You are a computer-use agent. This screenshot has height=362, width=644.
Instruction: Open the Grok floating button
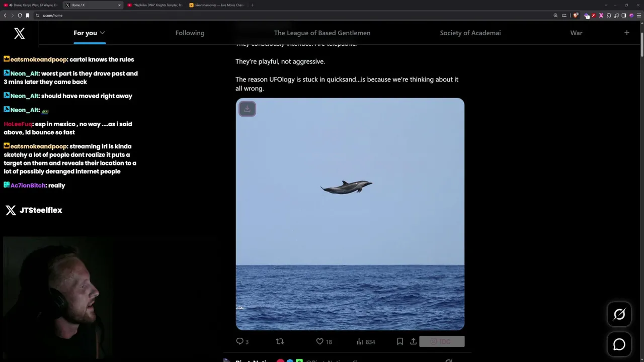point(619,314)
